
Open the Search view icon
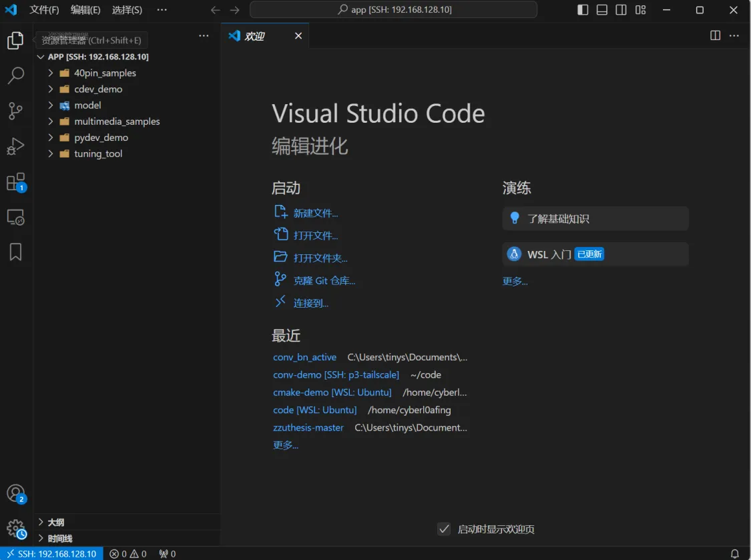click(x=15, y=75)
